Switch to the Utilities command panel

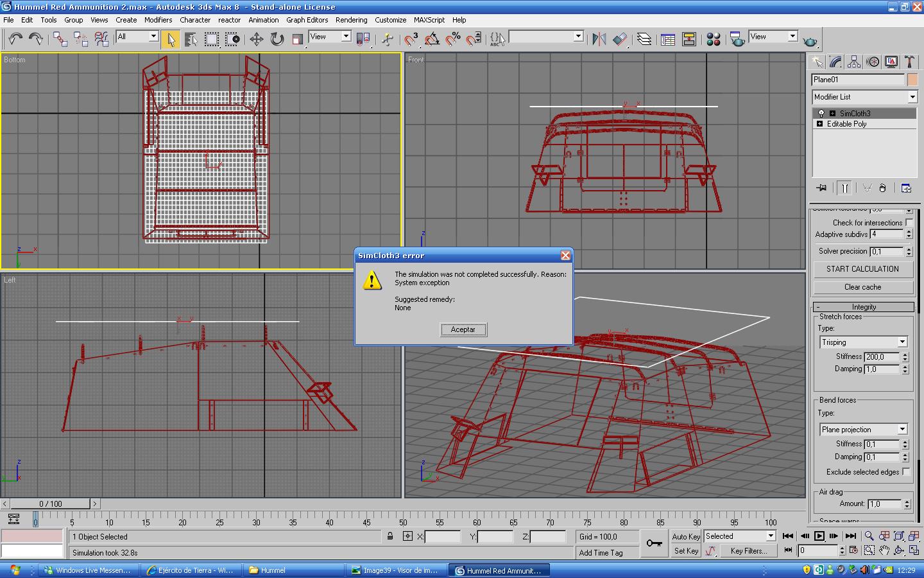pyautogui.click(x=910, y=62)
